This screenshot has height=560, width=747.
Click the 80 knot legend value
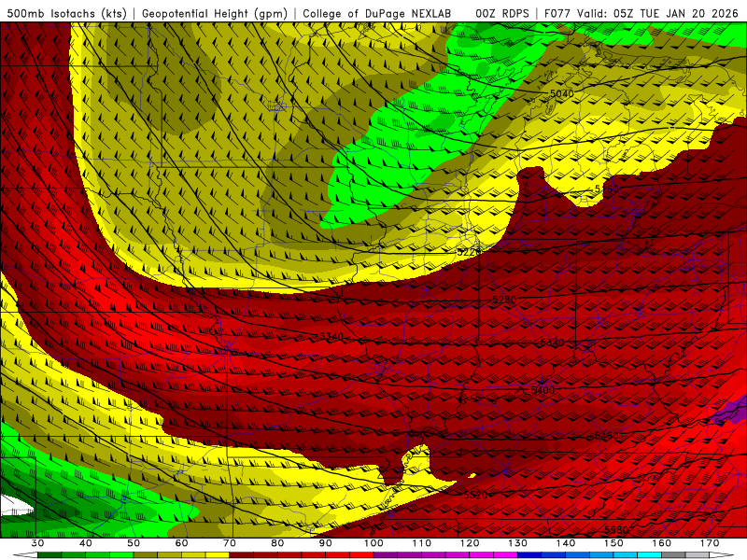(277, 543)
